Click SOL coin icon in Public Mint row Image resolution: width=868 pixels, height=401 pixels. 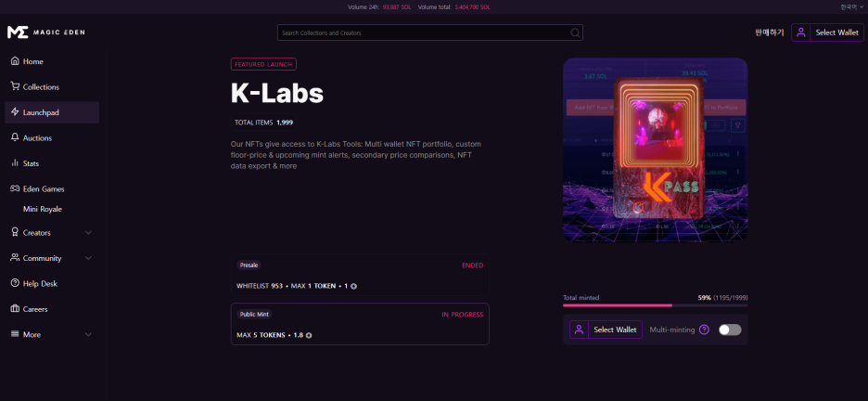(309, 335)
